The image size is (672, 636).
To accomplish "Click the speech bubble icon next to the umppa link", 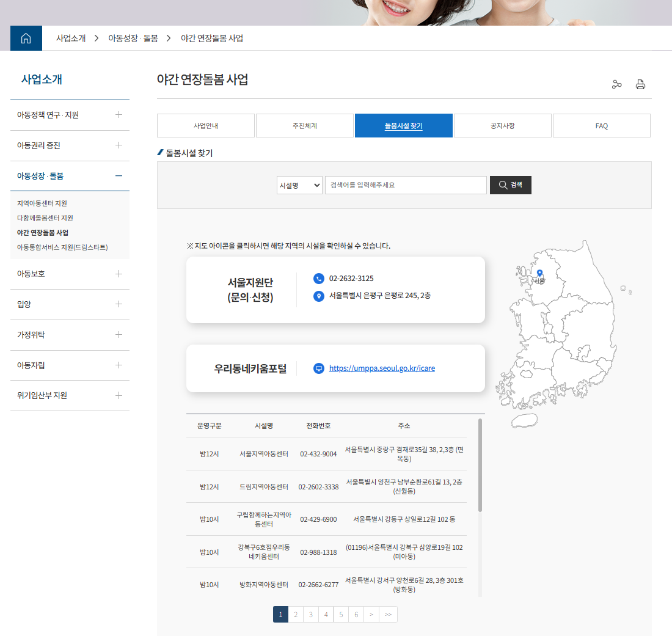I will click(x=318, y=368).
